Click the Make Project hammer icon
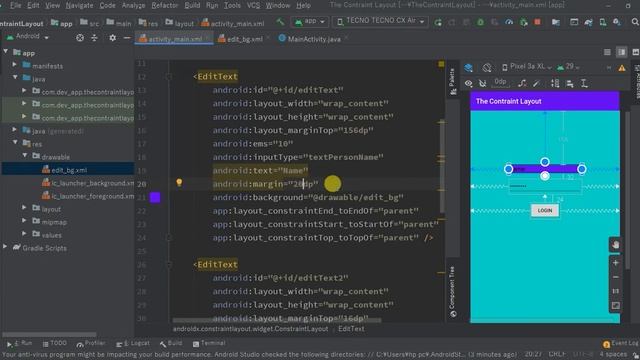640x360 pixels. [280, 22]
